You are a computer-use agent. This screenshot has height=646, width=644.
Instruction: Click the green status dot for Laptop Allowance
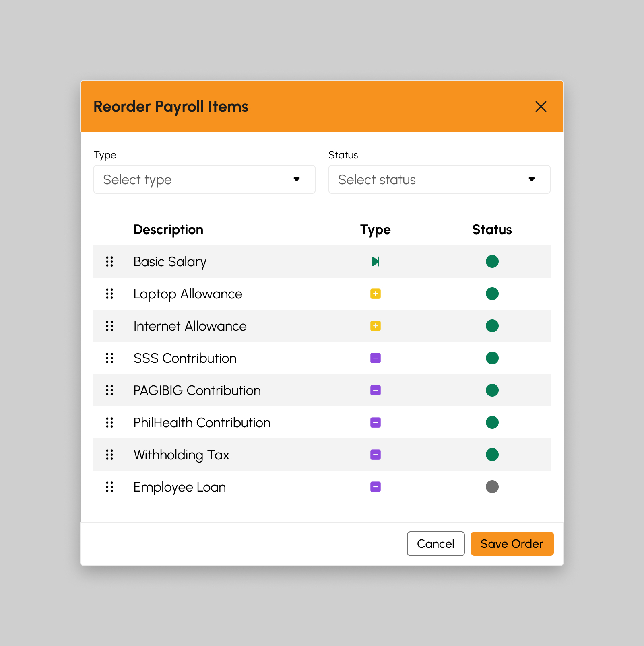pyautogui.click(x=492, y=294)
